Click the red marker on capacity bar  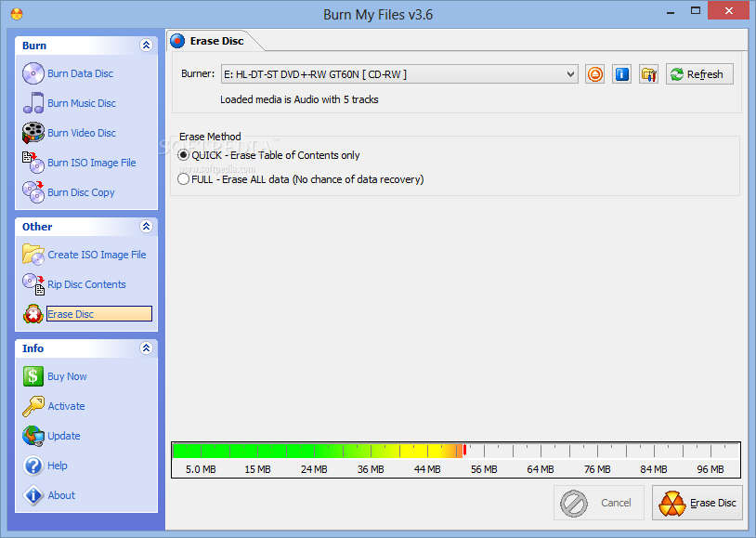464,450
